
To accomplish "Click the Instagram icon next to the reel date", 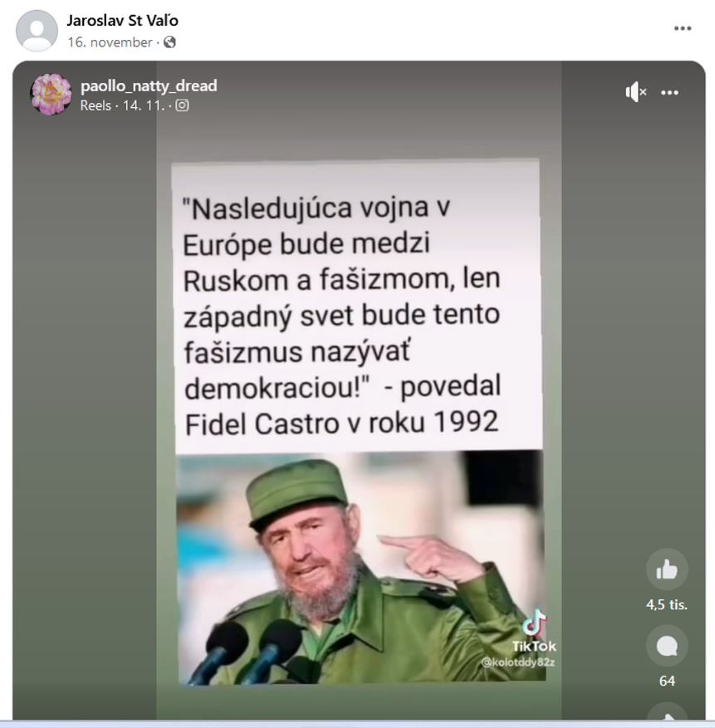I will tap(182, 105).
